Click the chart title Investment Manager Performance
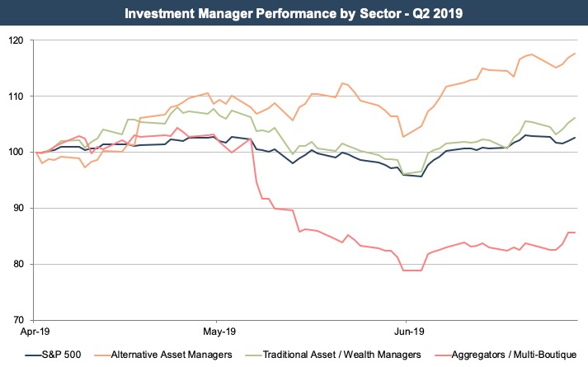The width and height of the screenshot is (588, 367). [294, 13]
